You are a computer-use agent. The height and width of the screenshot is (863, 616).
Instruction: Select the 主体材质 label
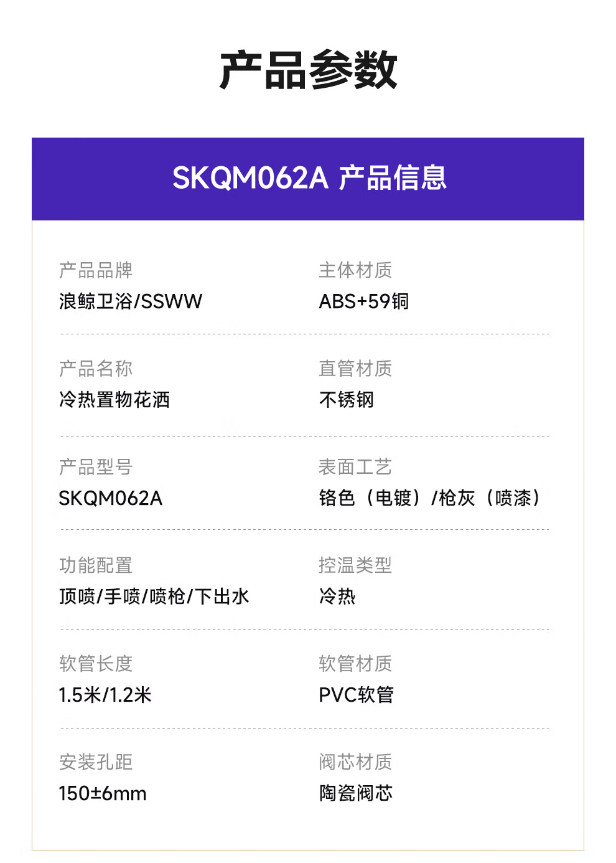(355, 270)
